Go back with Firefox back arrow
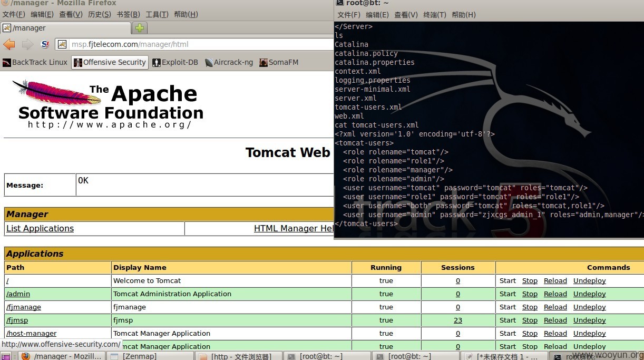Image resolution: width=644 pixels, height=360 pixels. pos(9,44)
